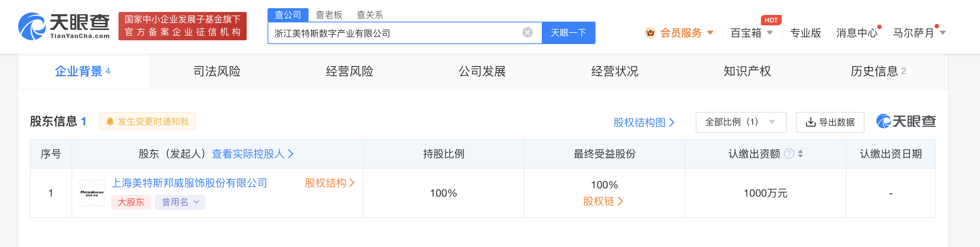Viewport: 980px width, 247px height.
Task: Click the bell notification icon
Action: (110, 122)
